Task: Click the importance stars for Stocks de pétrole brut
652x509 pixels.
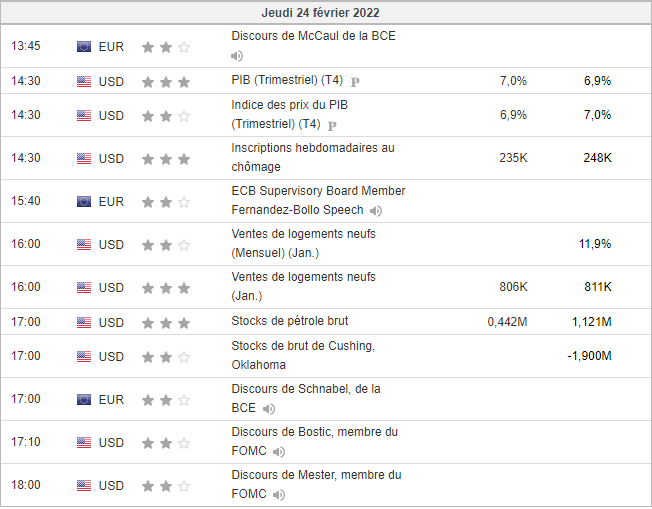Action: 166,323
